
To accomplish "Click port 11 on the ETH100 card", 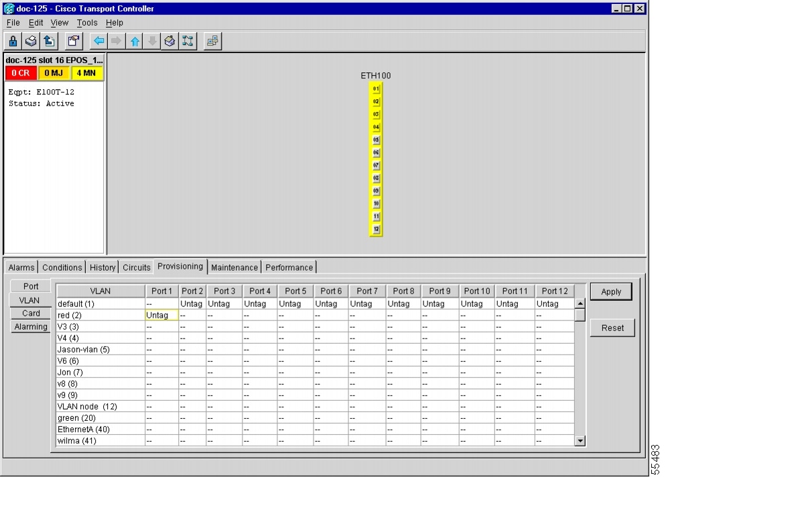I will [x=376, y=216].
